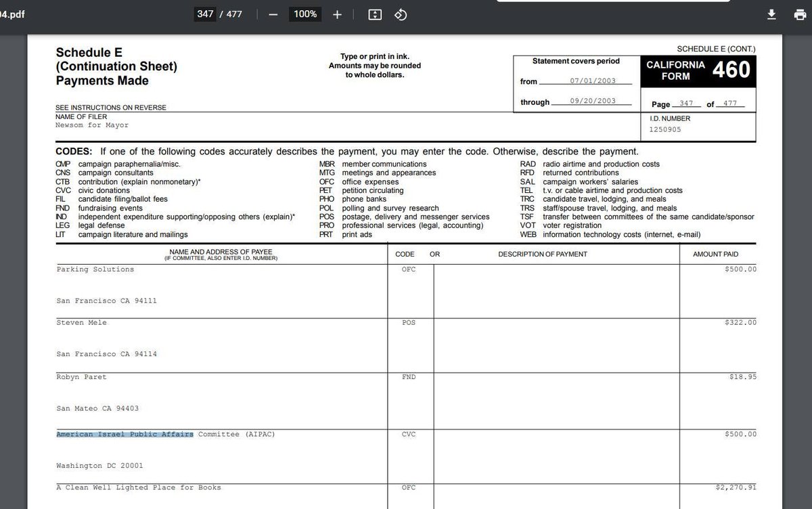
Task: Select the CVC code in AIPAC row
Action: (409, 434)
